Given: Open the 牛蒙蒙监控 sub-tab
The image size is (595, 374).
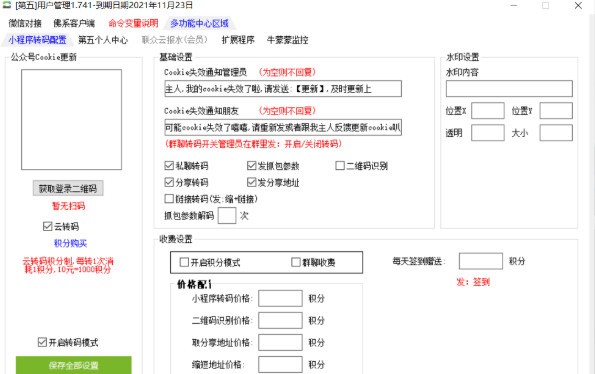Looking at the screenshot, I should (x=288, y=40).
